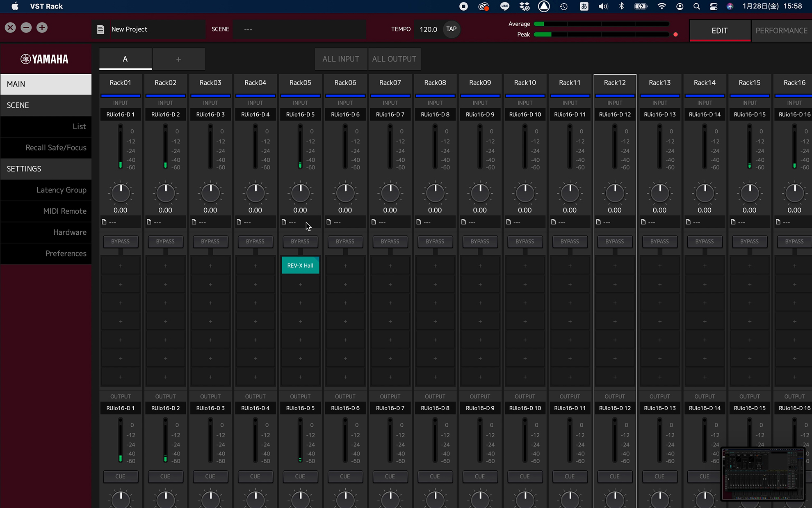The width and height of the screenshot is (812, 508).
Task: Click the project file document icon
Action: point(100,30)
